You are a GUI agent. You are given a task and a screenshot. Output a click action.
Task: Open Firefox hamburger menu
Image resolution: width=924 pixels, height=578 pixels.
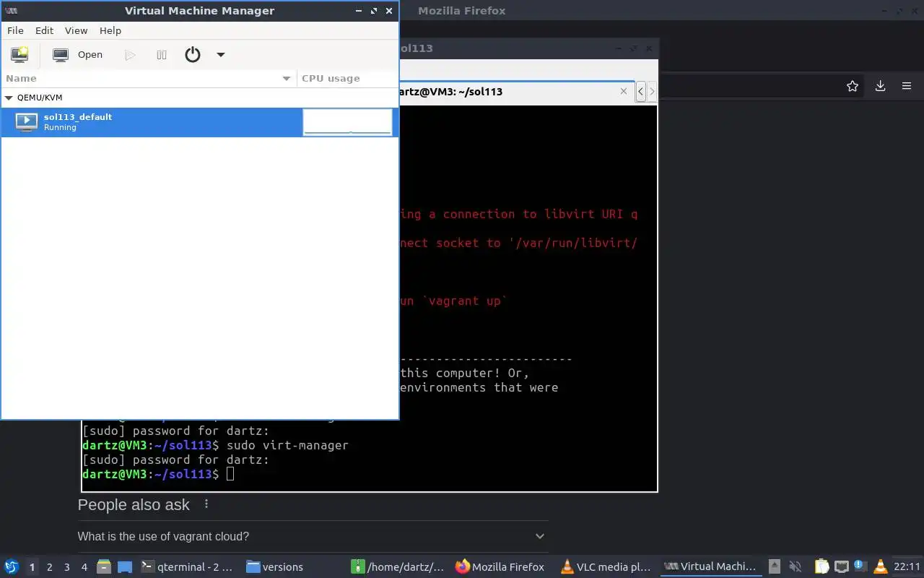point(907,86)
